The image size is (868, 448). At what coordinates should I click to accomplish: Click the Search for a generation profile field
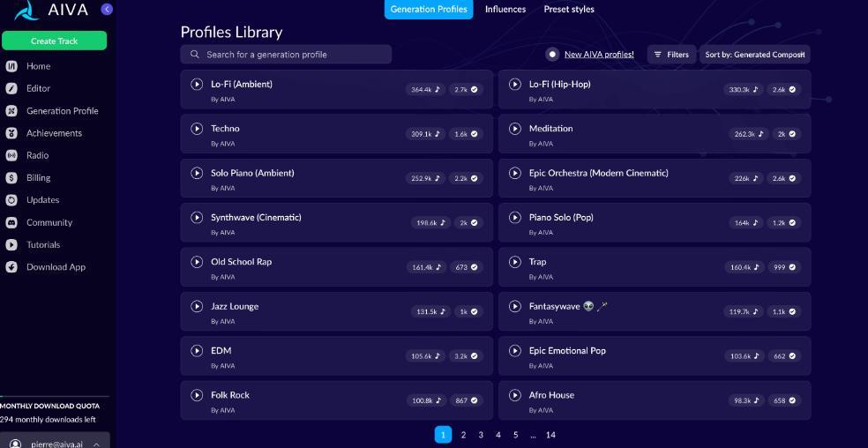[x=286, y=55]
